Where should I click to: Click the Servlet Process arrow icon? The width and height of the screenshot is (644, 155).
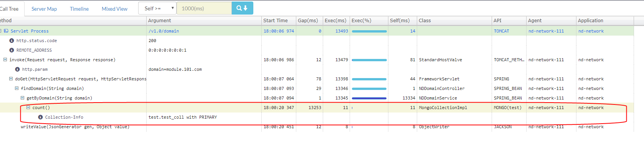6,31
